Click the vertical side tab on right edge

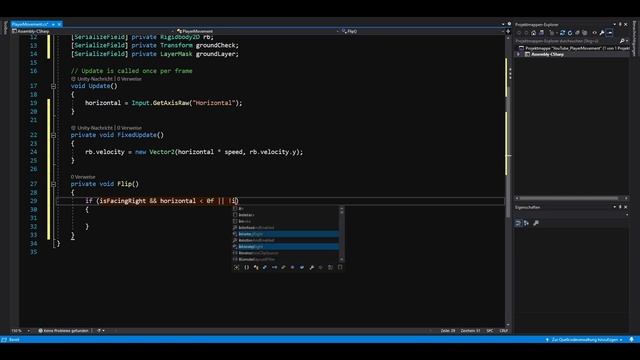[635, 39]
